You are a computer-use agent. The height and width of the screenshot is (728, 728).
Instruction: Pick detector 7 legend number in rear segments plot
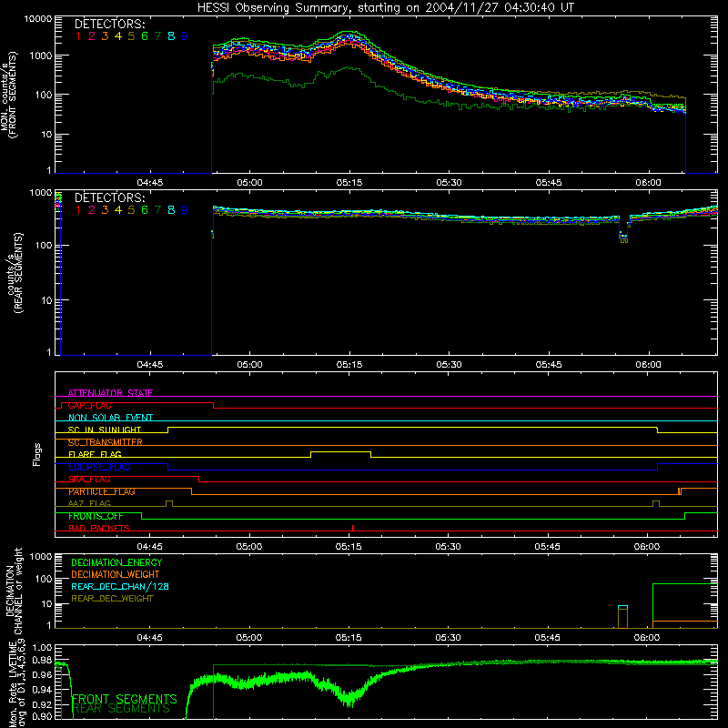[x=157, y=210]
